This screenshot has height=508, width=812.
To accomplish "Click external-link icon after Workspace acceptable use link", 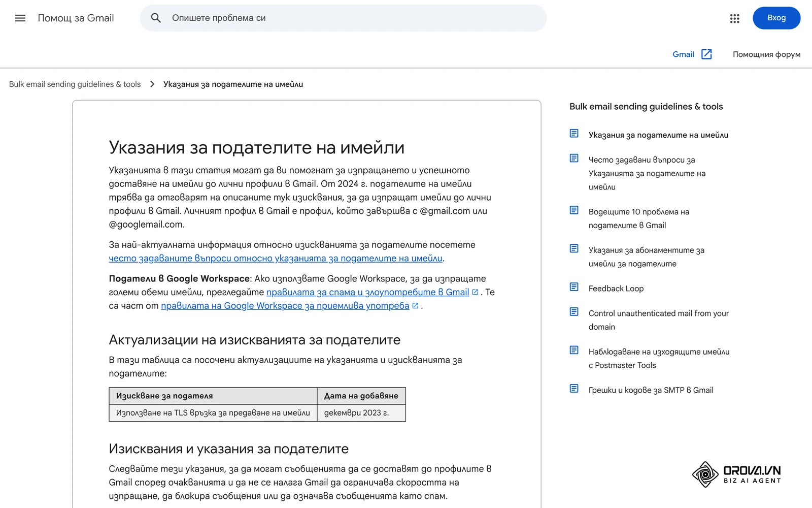I will pos(415,306).
